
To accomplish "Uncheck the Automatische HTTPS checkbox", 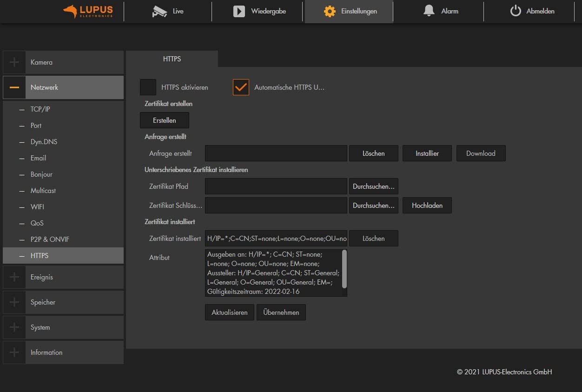I will tap(241, 87).
